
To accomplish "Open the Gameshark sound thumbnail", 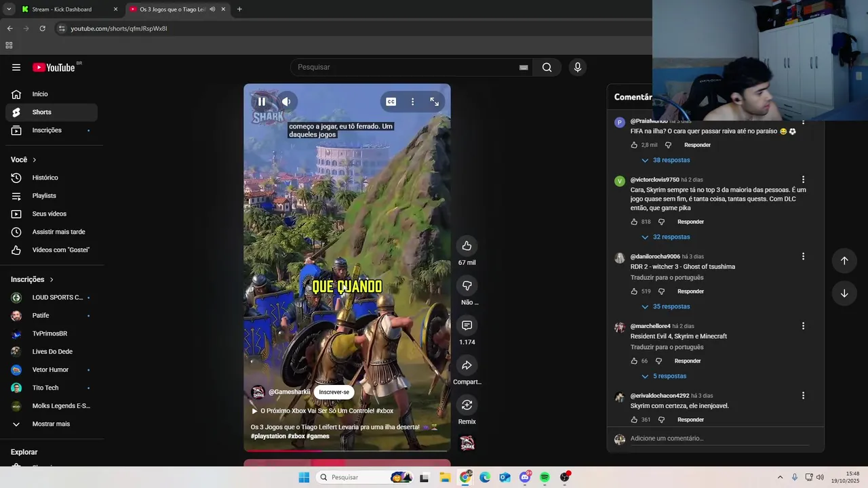I will point(467,443).
